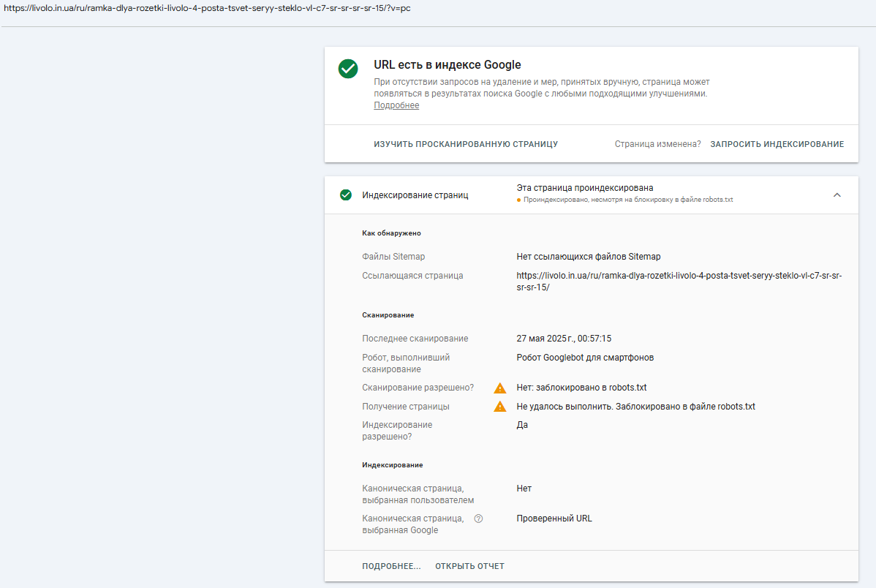
Task: Click the warning triangle next to Сканирование разрешено
Action: pyautogui.click(x=500, y=388)
